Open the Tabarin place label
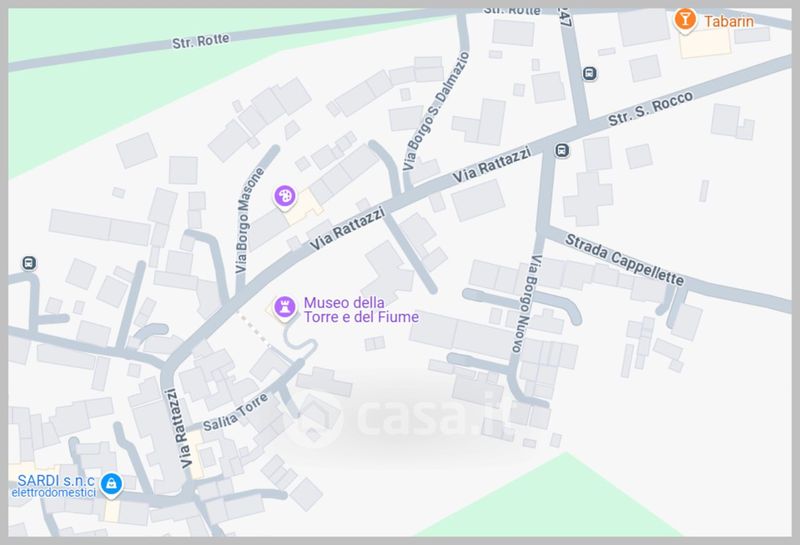 (729, 21)
